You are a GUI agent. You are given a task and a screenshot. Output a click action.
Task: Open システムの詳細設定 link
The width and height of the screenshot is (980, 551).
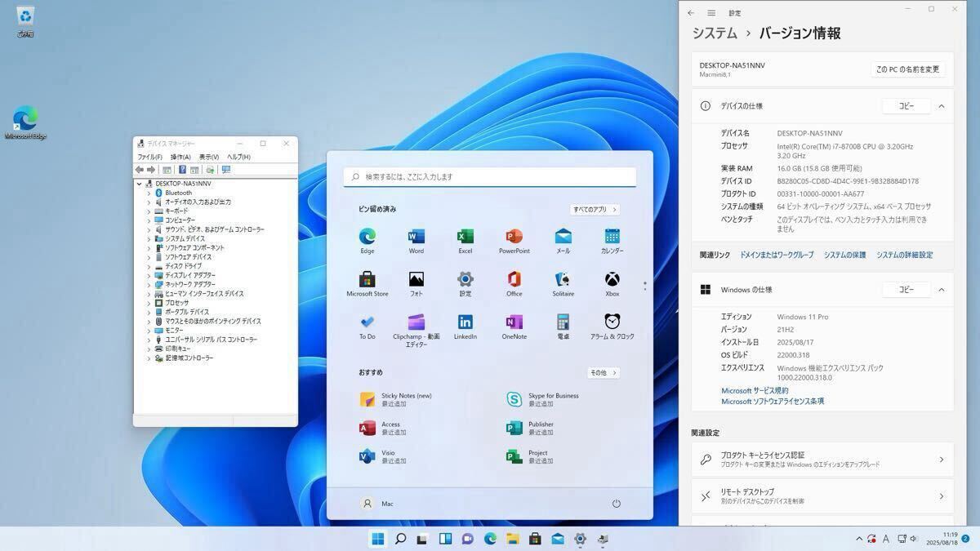(904, 256)
